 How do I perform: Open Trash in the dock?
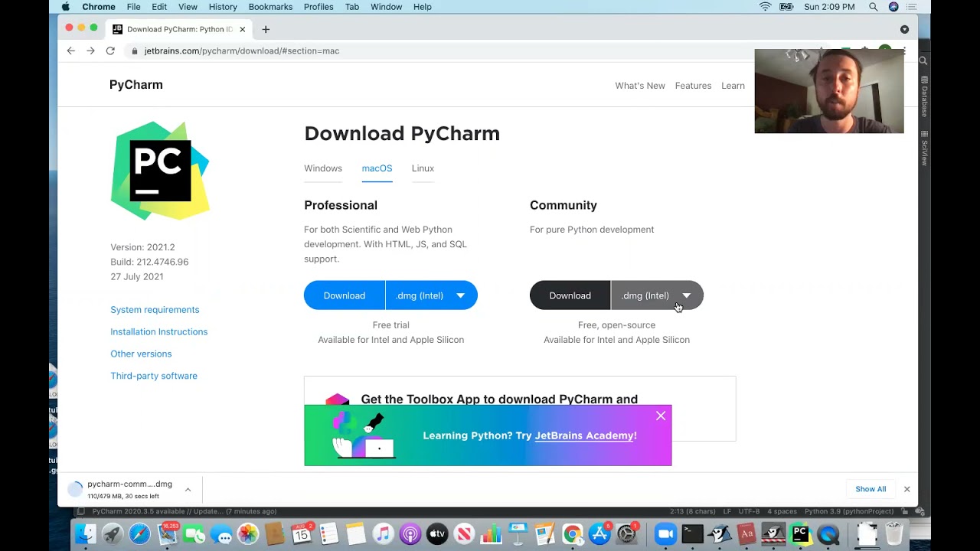click(893, 533)
